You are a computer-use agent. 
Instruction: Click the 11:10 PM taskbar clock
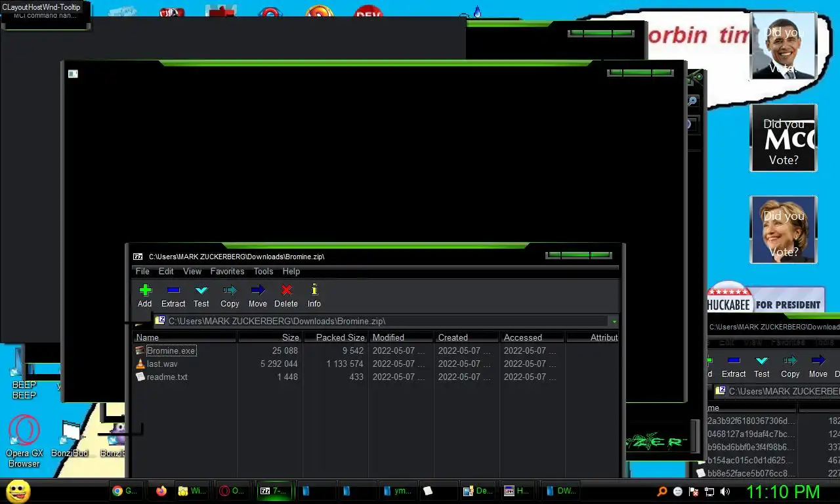tap(783, 491)
